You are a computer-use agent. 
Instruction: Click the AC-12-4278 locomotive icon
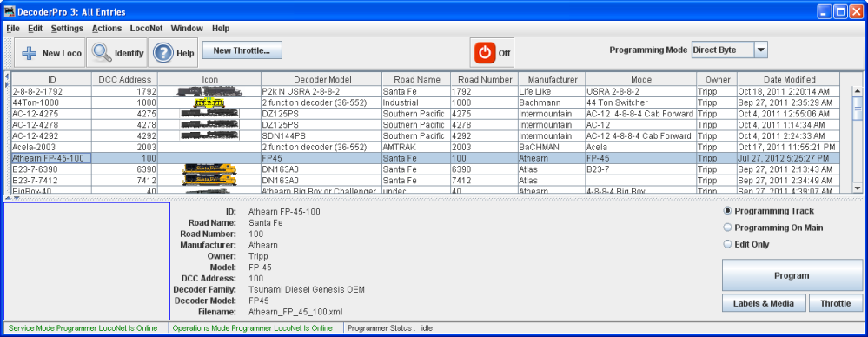click(209, 124)
